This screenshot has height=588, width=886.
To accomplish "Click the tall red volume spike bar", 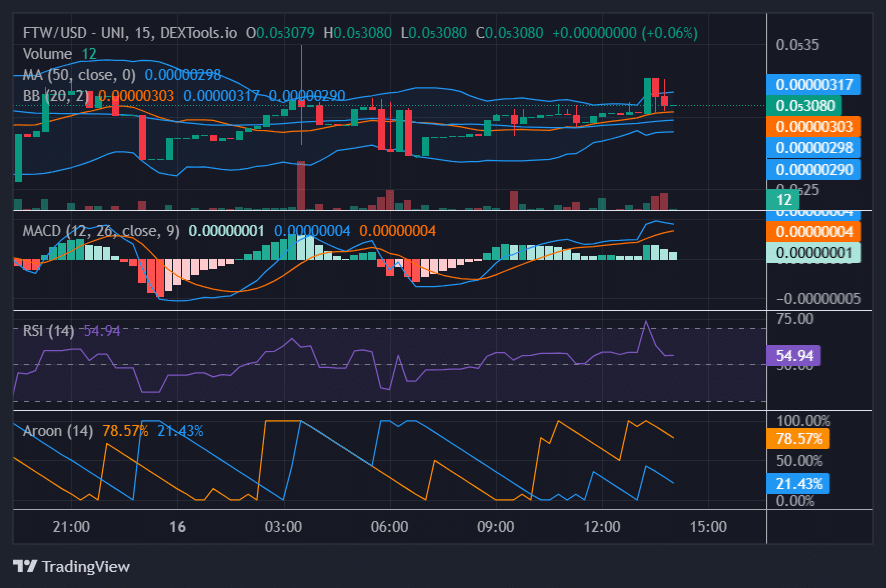I will click(x=301, y=185).
